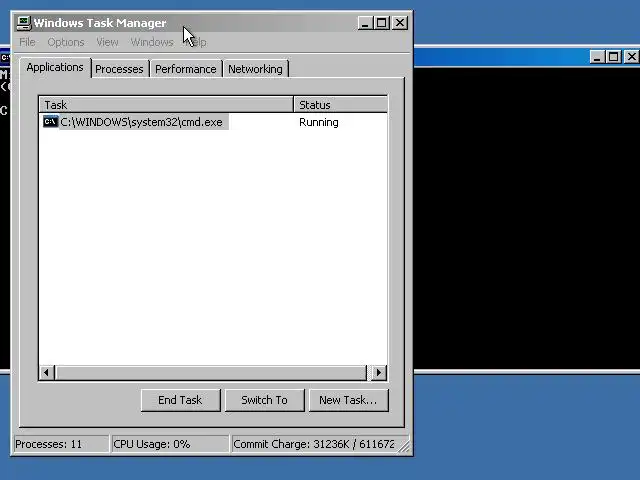Open the Options menu
Image resolution: width=640 pixels, height=480 pixels.
click(x=66, y=42)
